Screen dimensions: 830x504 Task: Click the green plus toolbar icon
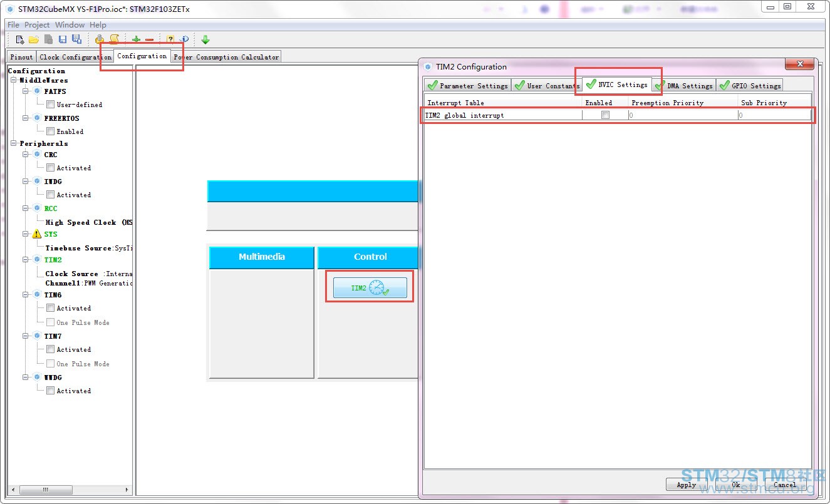click(x=136, y=39)
